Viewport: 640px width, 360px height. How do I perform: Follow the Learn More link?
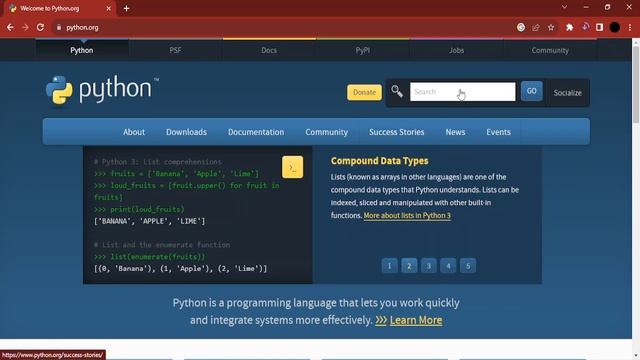point(416,320)
